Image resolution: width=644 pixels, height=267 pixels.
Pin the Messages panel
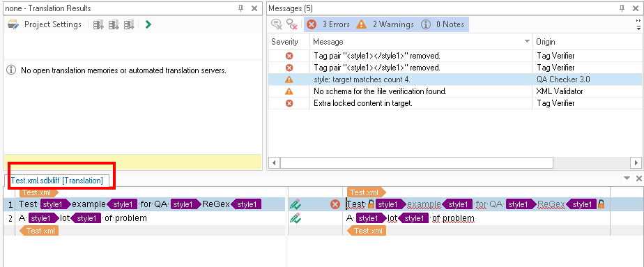pos(622,8)
